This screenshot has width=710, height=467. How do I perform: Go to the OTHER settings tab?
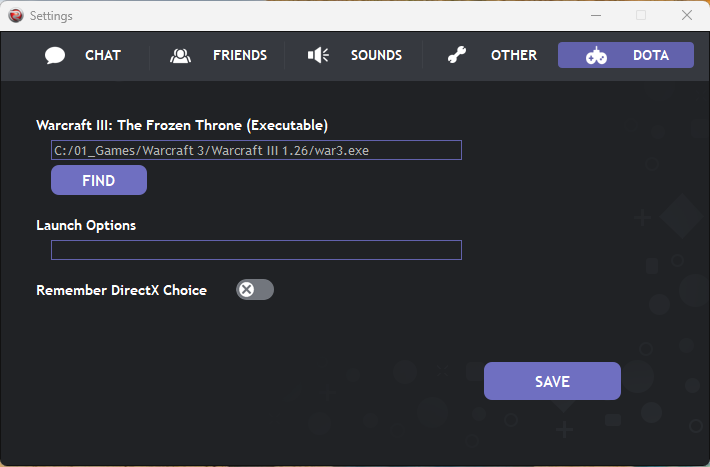pyautogui.click(x=514, y=55)
